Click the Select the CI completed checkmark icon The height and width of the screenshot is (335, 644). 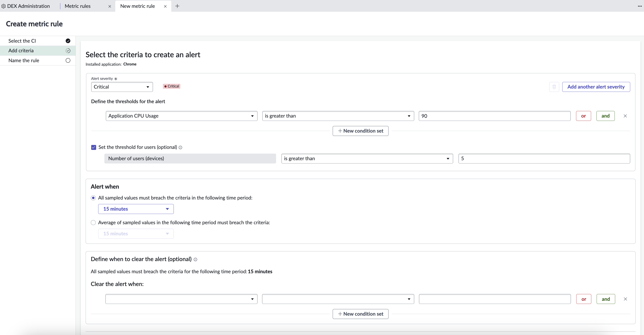point(68,41)
